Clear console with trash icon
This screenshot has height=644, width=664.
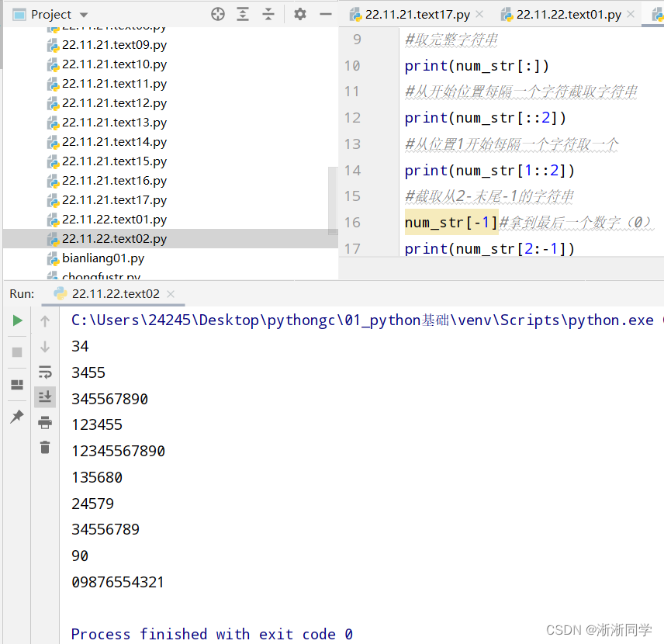45,448
